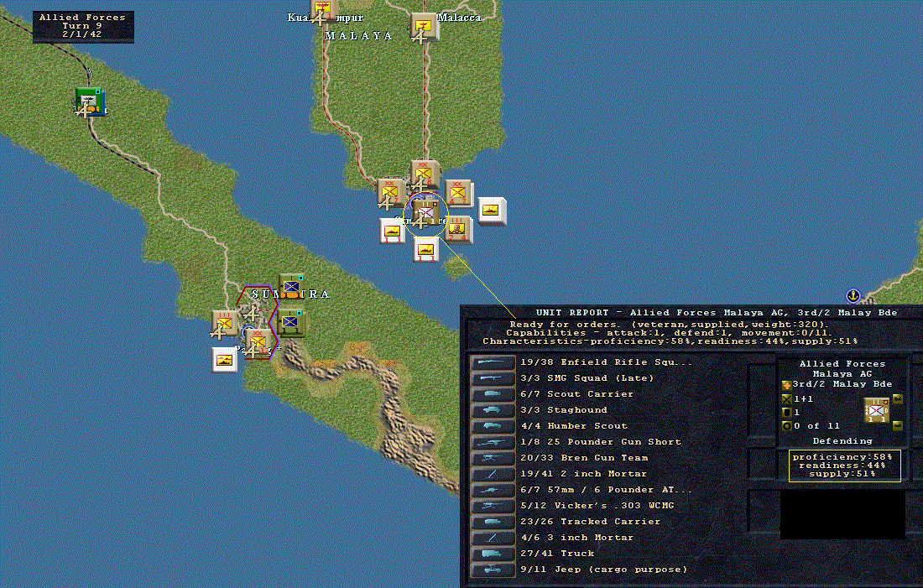Screen dimensions: 923x588
Task: Click the circular movement allowance icon
Action: pyautogui.click(x=786, y=426)
